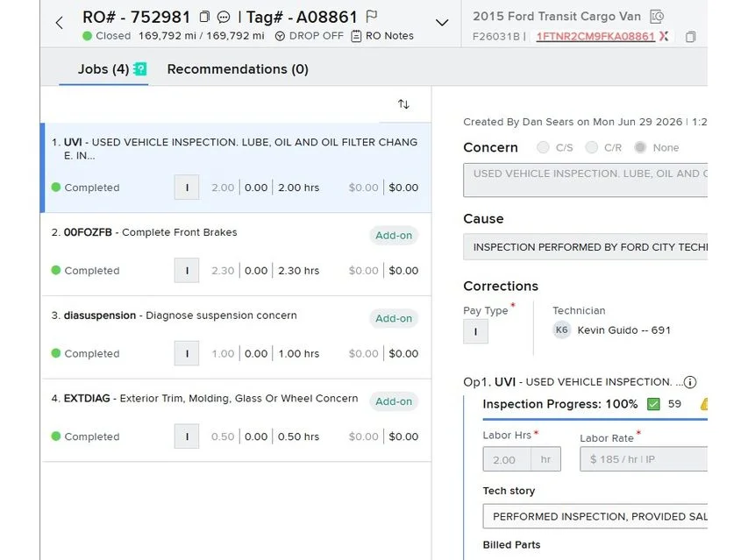Copy the RO number 752981
This screenshot has width=748, height=560.
204,17
